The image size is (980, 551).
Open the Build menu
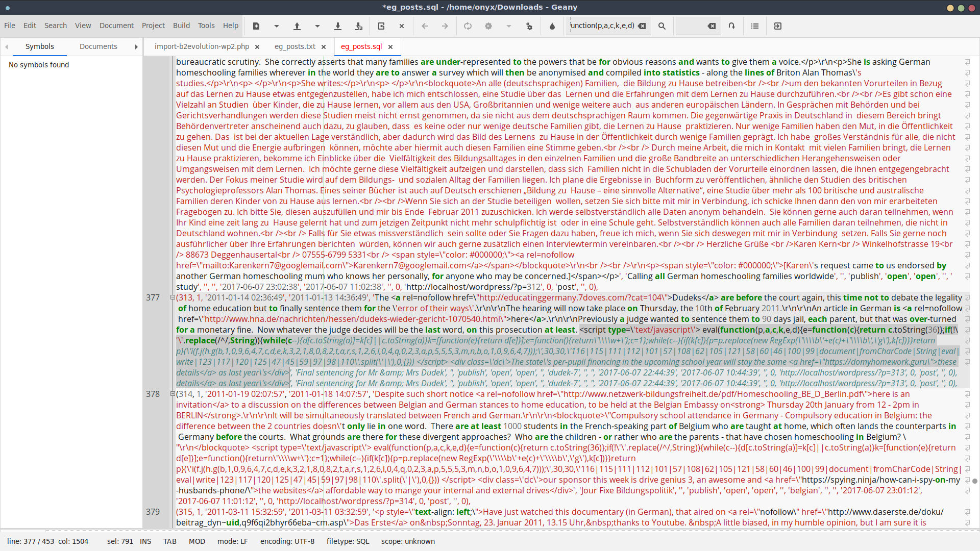(x=181, y=26)
